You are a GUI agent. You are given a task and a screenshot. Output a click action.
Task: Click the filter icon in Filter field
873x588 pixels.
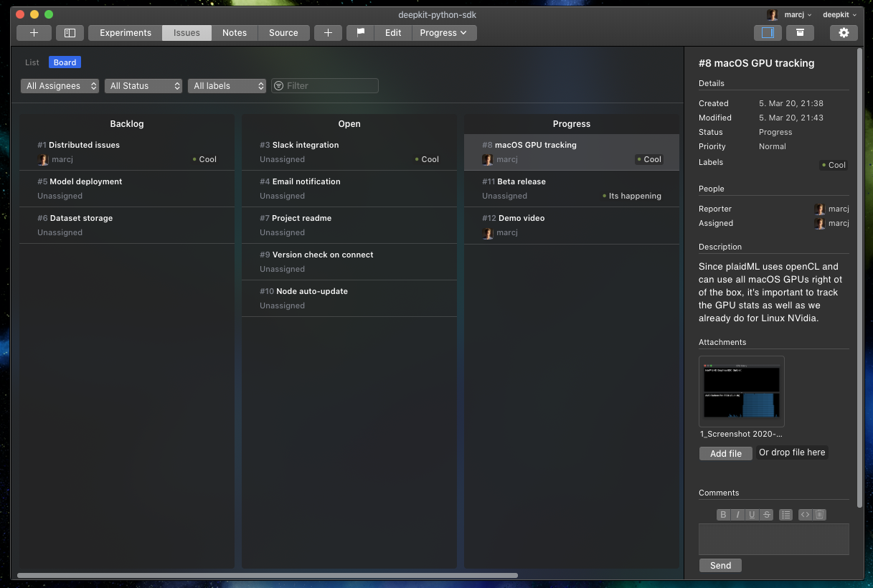tap(279, 86)
